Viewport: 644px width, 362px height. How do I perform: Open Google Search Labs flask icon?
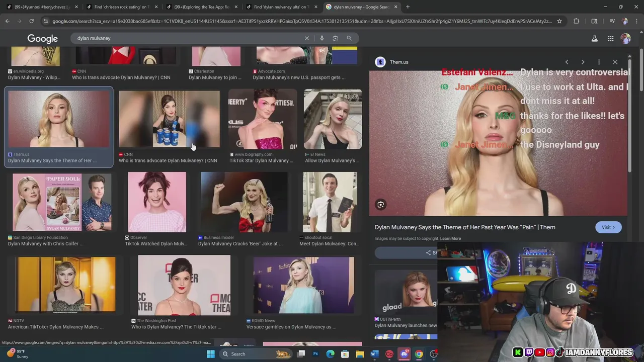pyautogui.click(x=595, y=39)
